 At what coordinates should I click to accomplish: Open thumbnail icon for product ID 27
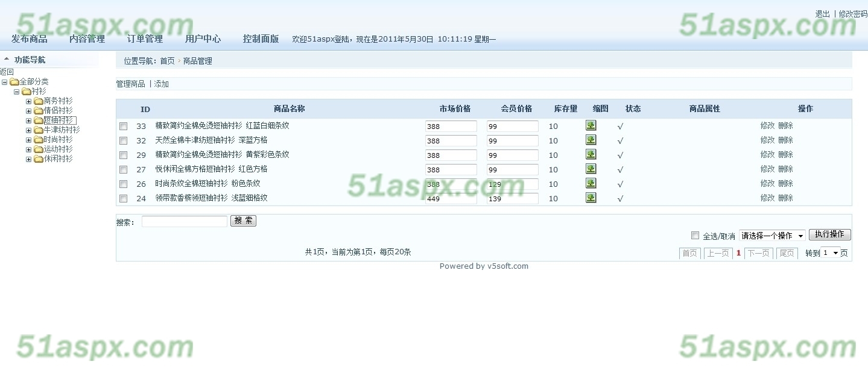click(591, 169)
